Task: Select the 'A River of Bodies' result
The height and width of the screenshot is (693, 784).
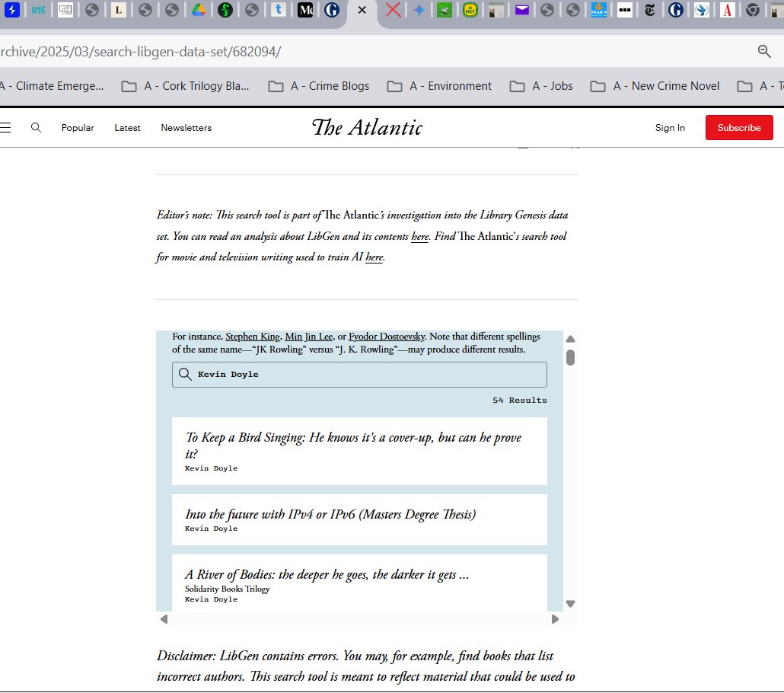Action: click(x=359, y=583)
